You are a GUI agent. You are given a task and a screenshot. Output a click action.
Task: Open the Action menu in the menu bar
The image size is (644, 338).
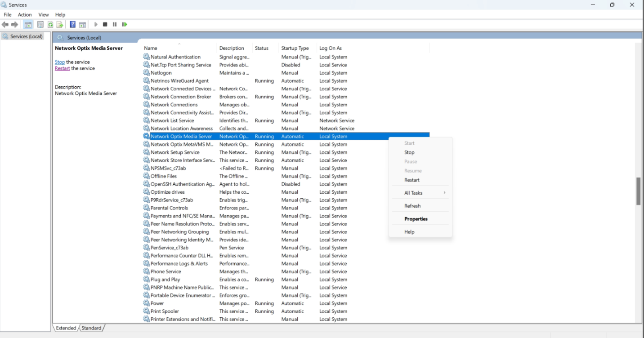25,15
